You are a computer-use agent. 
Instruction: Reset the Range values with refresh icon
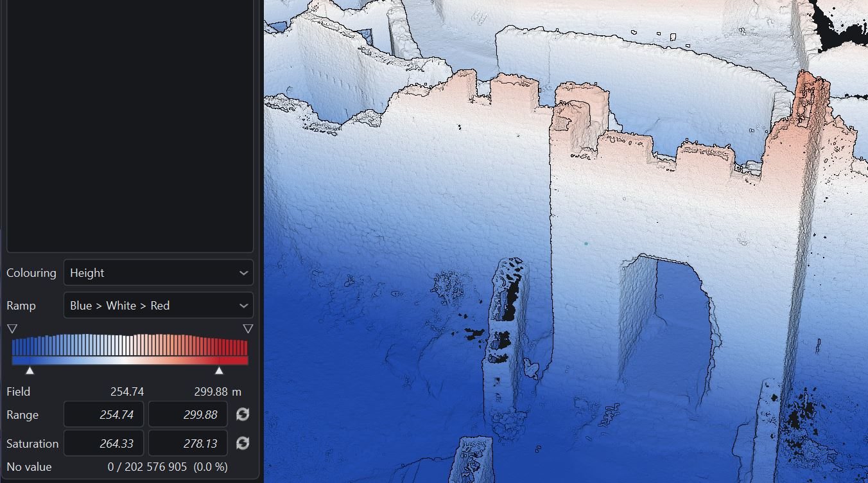(243, 414)
